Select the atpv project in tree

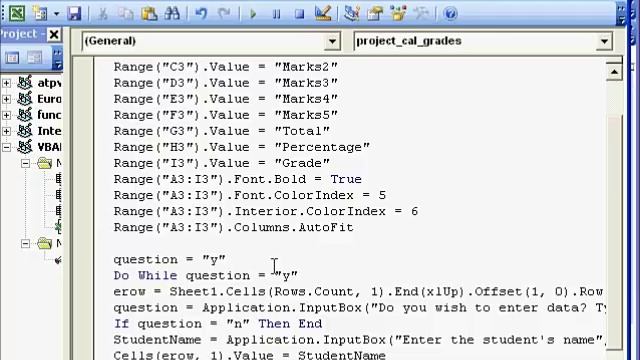(x=49, y=83)
